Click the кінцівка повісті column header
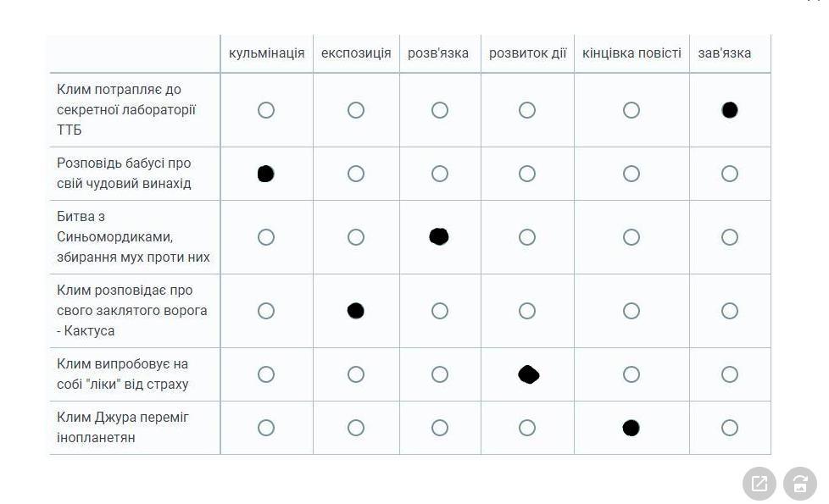829x504 pixels. click(x=631, y=53)
